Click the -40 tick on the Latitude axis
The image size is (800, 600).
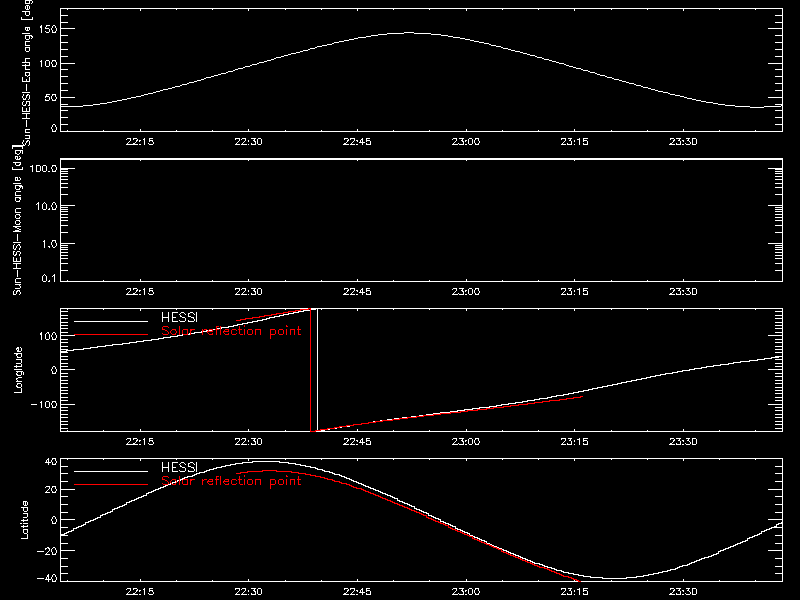click(47, 579)
